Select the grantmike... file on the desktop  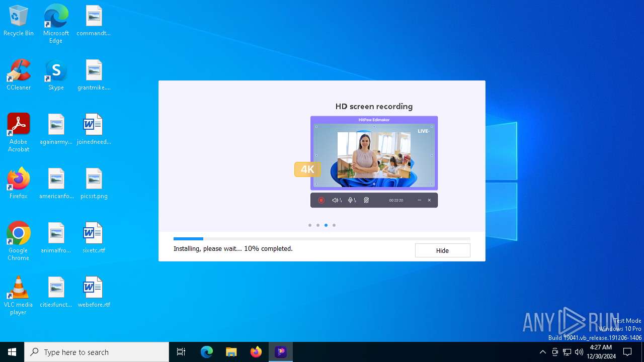tap(94, 75)
